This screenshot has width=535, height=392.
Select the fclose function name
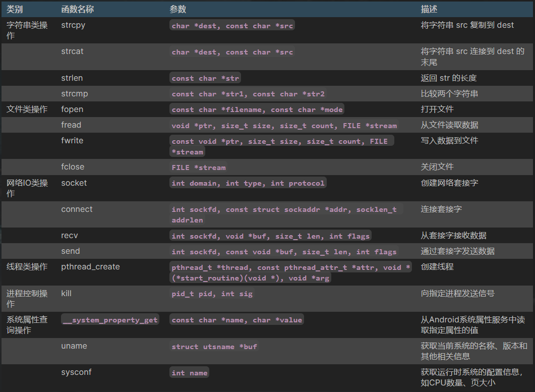coord(73,167)
